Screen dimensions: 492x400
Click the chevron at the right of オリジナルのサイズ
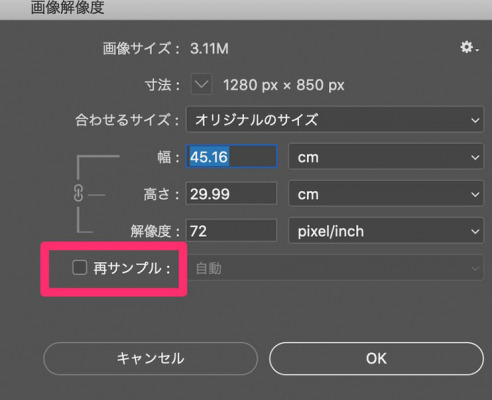coord(475,120)
